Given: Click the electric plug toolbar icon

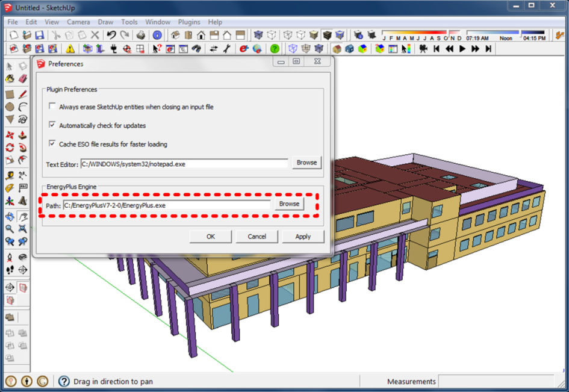Looking at the screenshot, I should [113, 49].
